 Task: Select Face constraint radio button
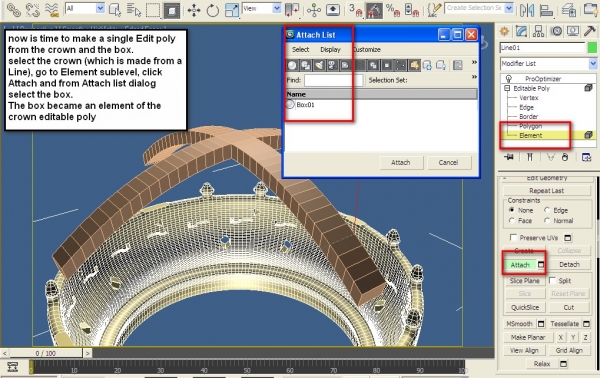coord(512,220)
